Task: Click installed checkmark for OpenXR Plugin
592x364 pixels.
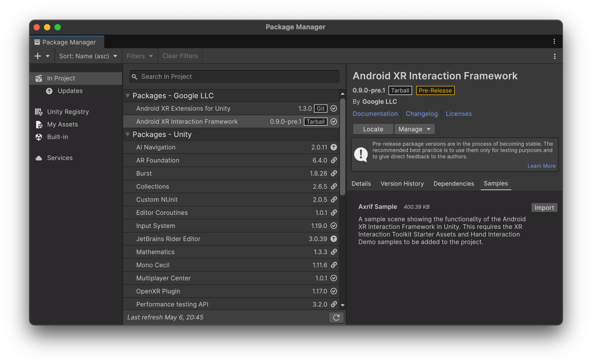Action: click(x=334, y=291)
